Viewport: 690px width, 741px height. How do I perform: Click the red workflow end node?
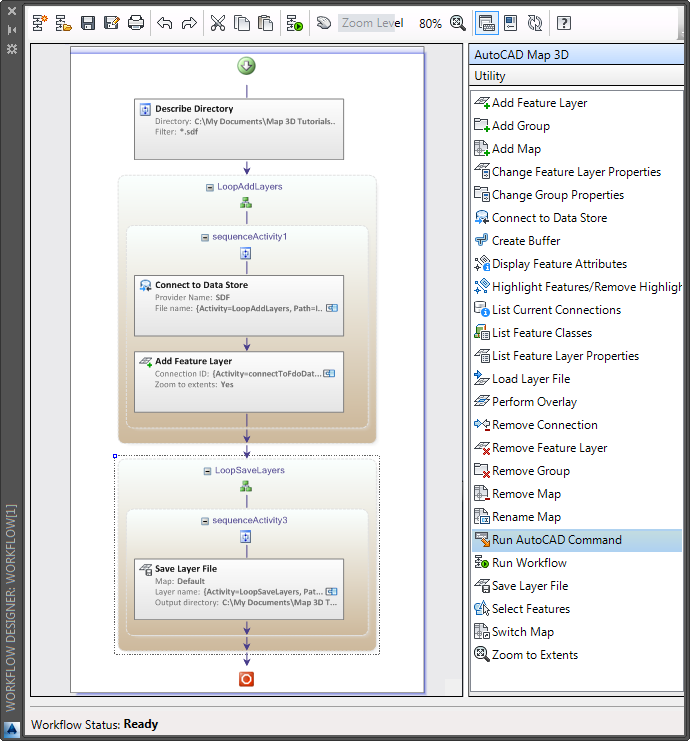point(246,679)
